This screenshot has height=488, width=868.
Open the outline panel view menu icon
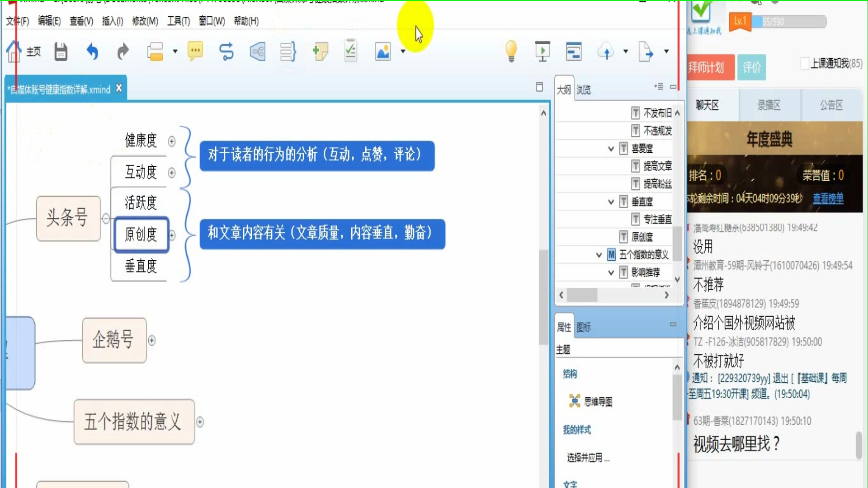(x=659, y=86)
